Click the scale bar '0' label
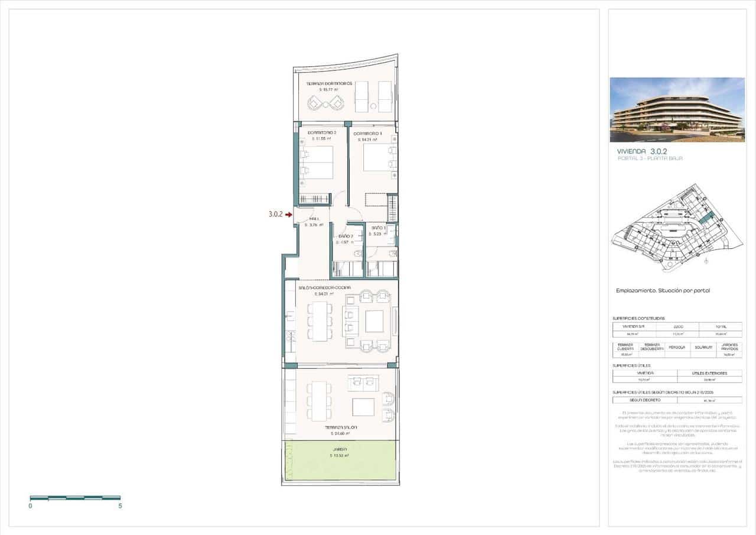Viewport: 756px width, 535px height. click(x=30, y=506)
